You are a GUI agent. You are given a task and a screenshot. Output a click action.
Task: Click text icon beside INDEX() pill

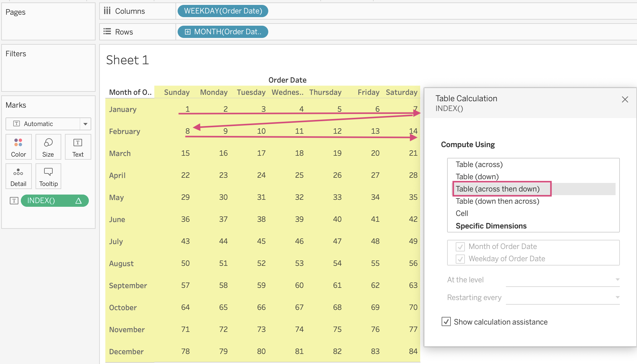(x=14, y=201)
